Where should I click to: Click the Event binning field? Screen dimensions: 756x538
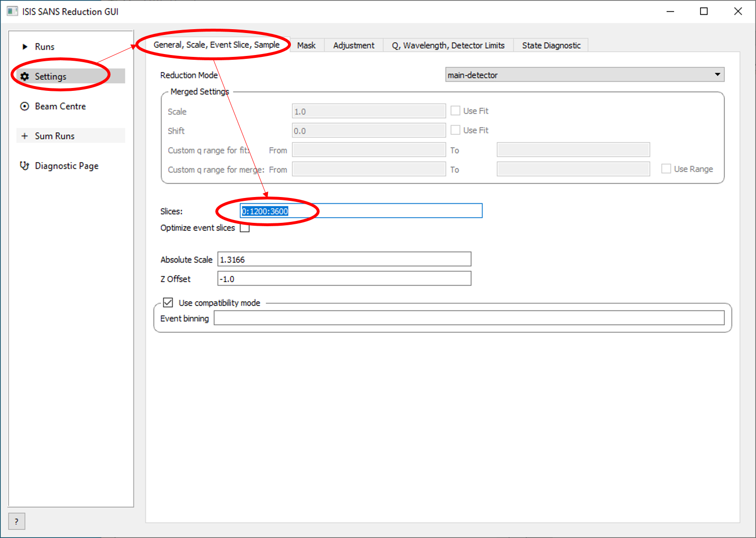(x=468, y=318)
